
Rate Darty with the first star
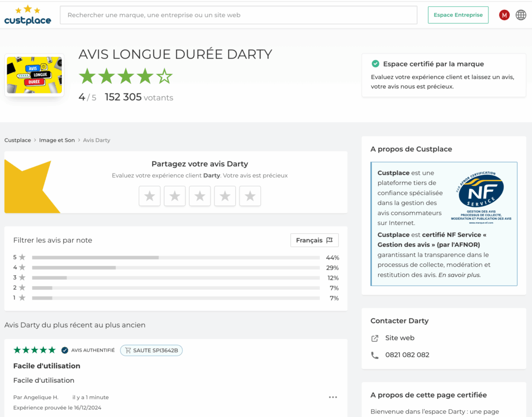point(150,196)
